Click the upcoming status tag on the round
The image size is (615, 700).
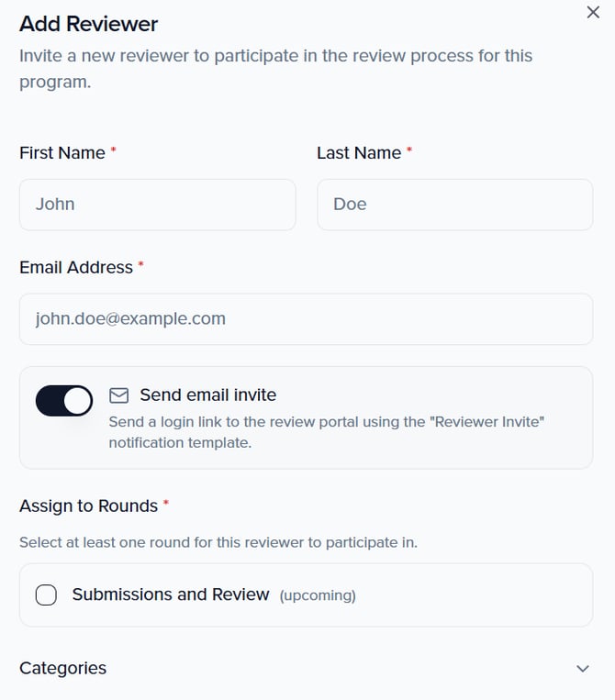click(x=317, y=595)
